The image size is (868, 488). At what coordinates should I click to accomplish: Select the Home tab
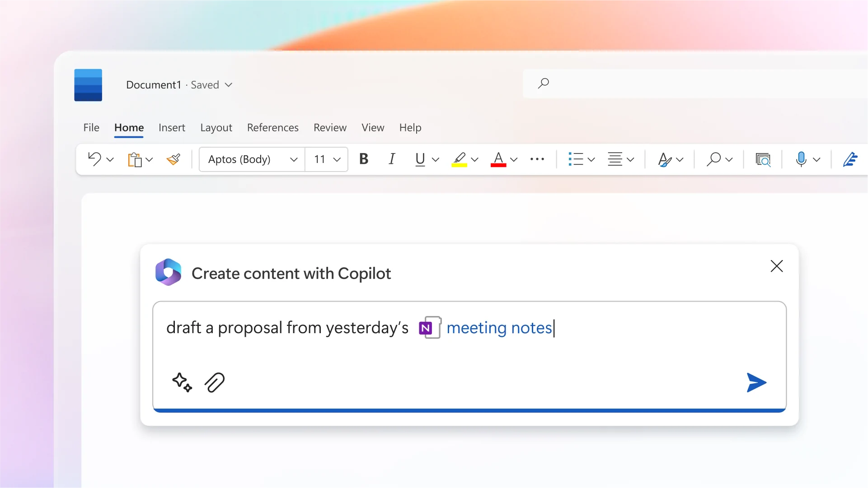[x=129, y=128]
